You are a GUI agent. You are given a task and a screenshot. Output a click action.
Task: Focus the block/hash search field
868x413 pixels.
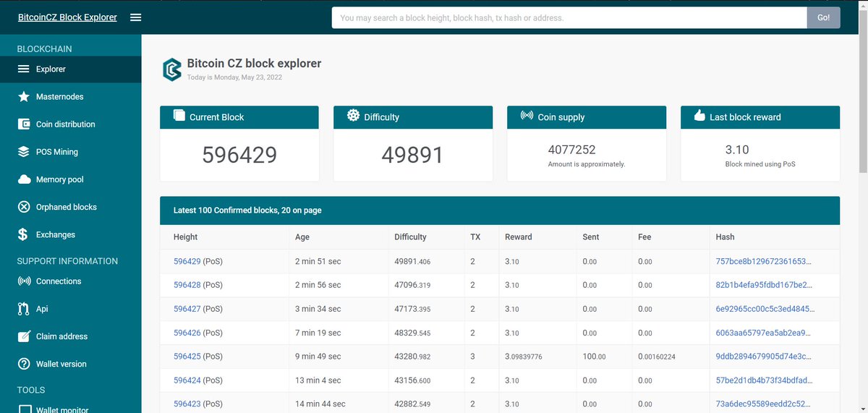tap(569, 17)
